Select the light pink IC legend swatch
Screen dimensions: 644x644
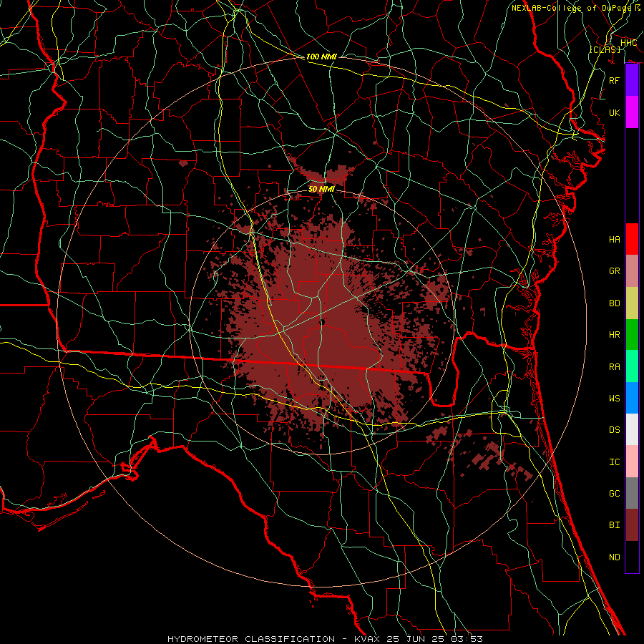tap(632, 462)
